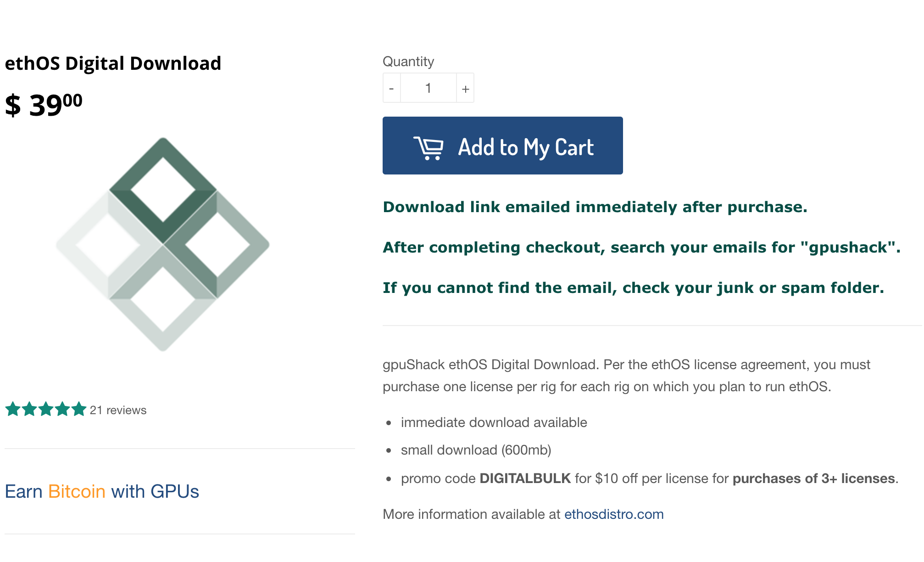The width and height of the screenshot is (924, 562).
Task: Click the first rating star
Action: (13, 409)
